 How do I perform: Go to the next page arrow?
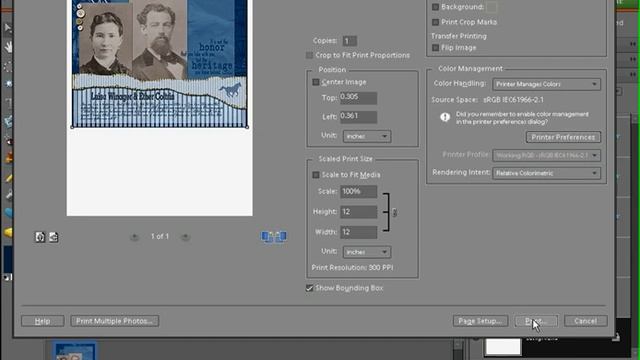coord(185,237)
